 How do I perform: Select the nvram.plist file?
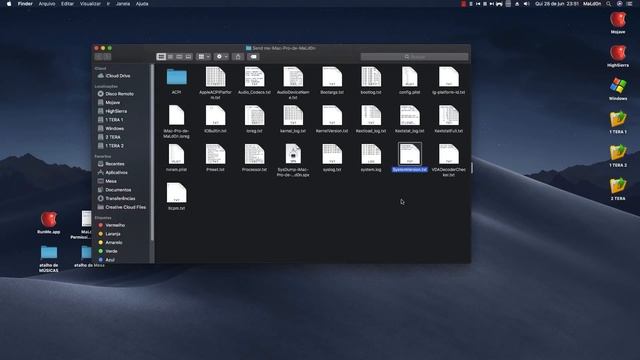176,155
